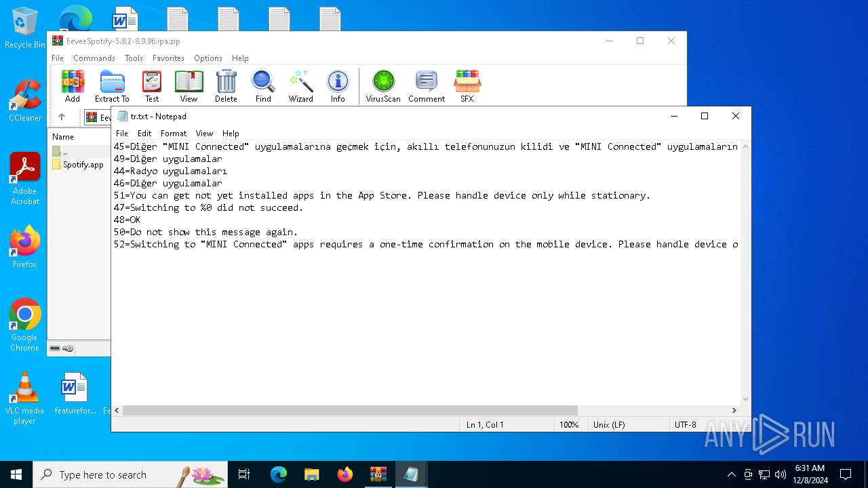This screenshot has height=488, width=868.
Task: Open notification center icon
Action: [x=846, y=474]
